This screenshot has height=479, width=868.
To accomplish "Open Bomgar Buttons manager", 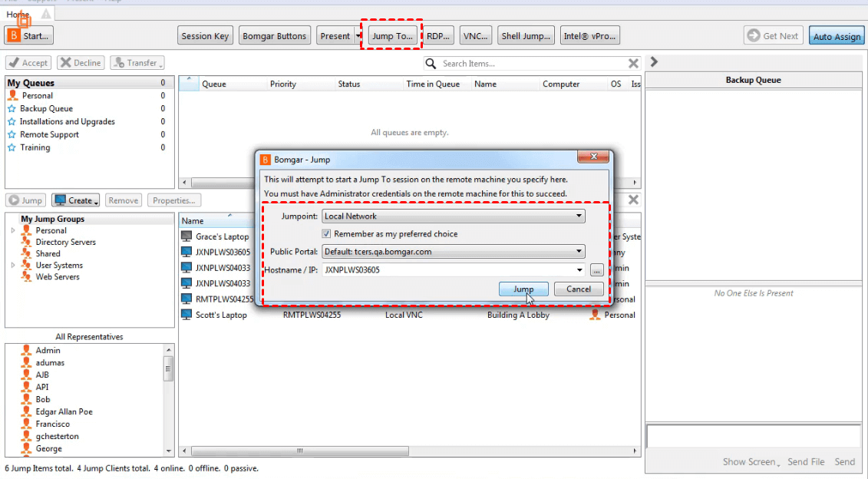I will click(274, 36).
